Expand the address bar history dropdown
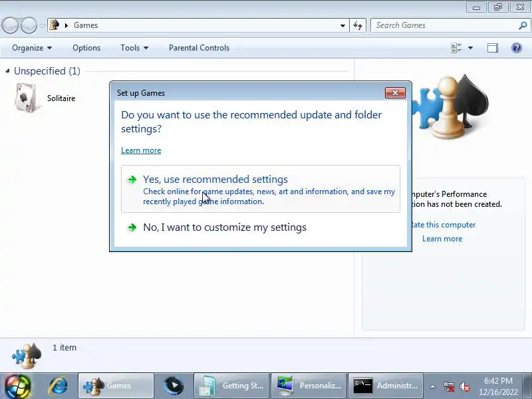The image size is (532, 399). click(x=342, y=25)
